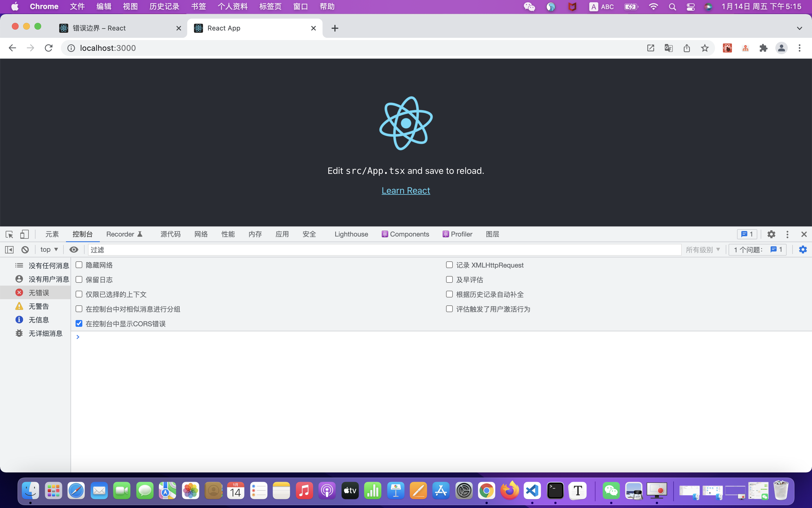Go forward in browser history
The width and height of the screenshot is (812, 508).
[30, 48]
